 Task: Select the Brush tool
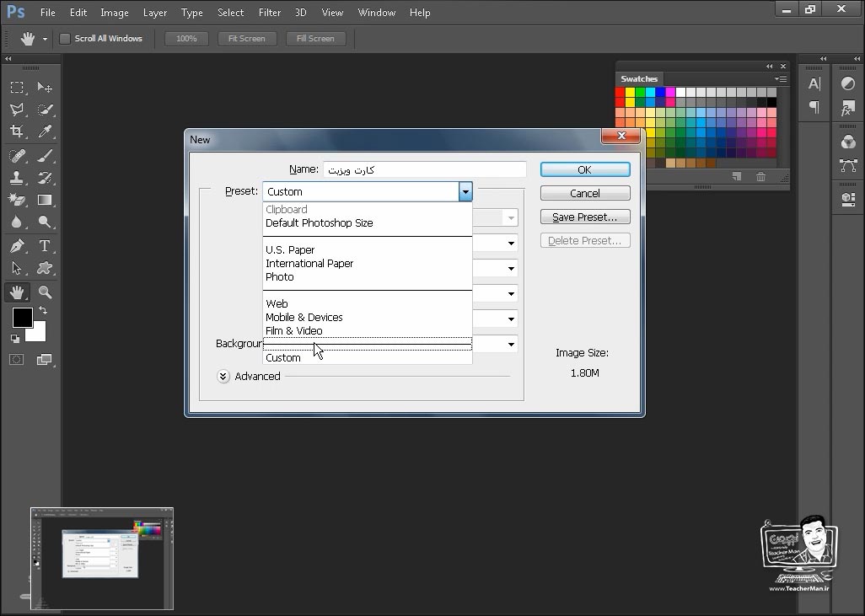(45, 156)
